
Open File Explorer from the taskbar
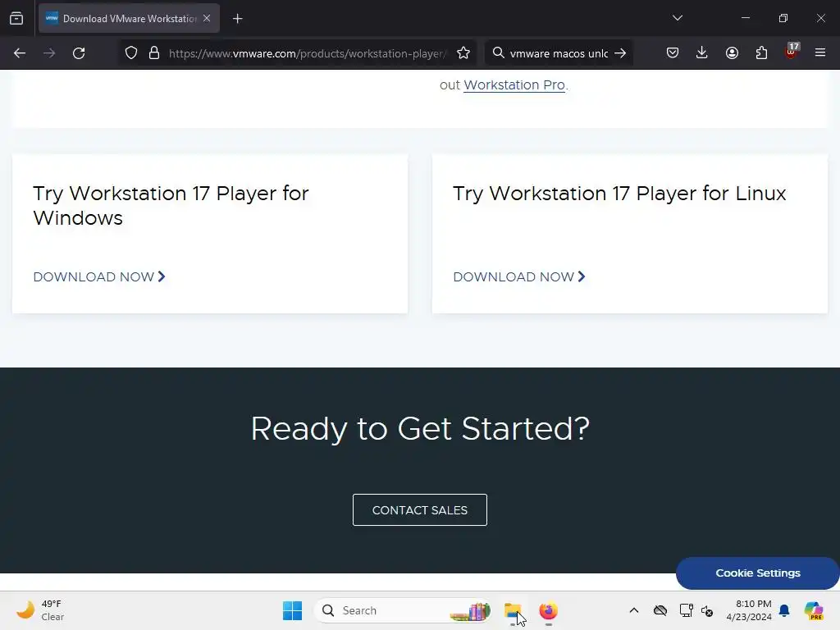click(513, 610)
